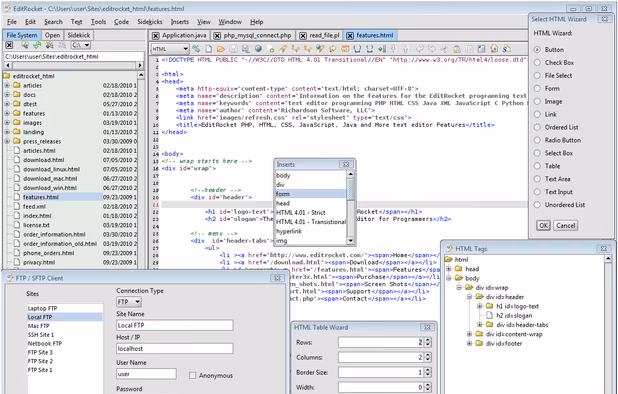Close the read_file.pl tab via its X

coord(303,36)
